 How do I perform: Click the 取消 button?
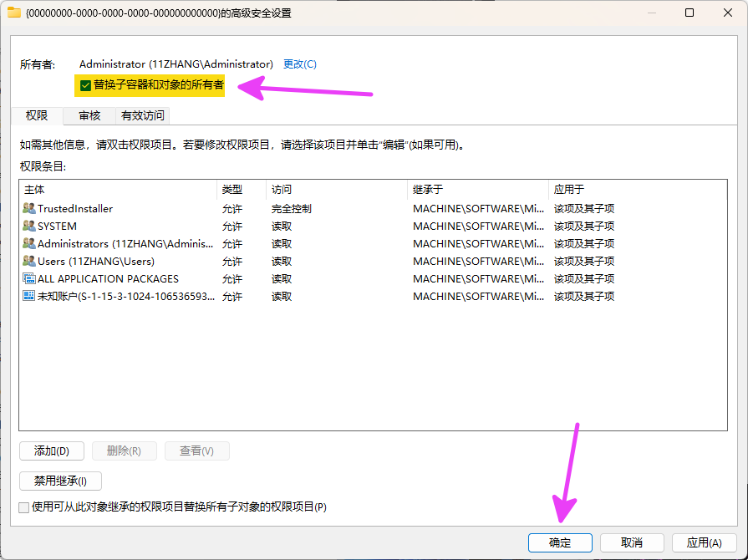pos(632,542)
